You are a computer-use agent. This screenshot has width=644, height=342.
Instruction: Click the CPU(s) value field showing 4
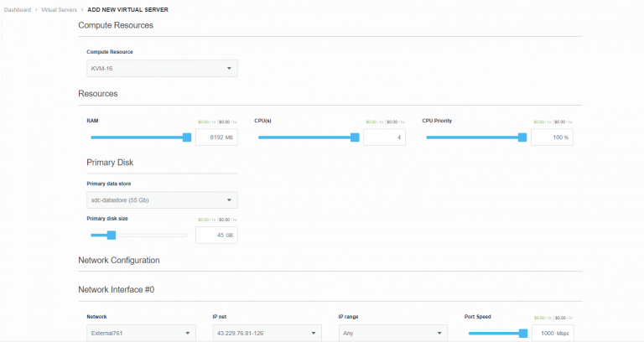(x=384, y=137)
